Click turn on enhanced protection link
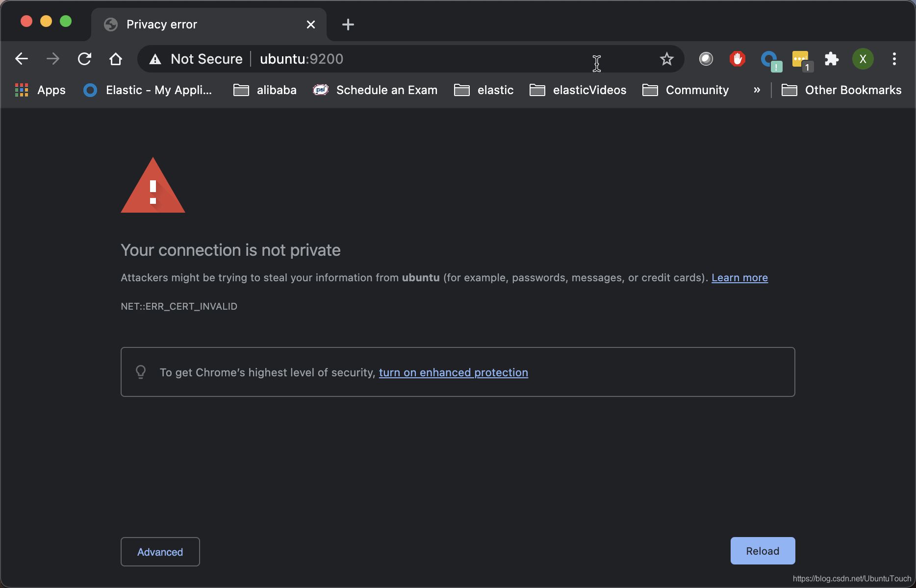 pyautogui.click(x=454, y=372)
